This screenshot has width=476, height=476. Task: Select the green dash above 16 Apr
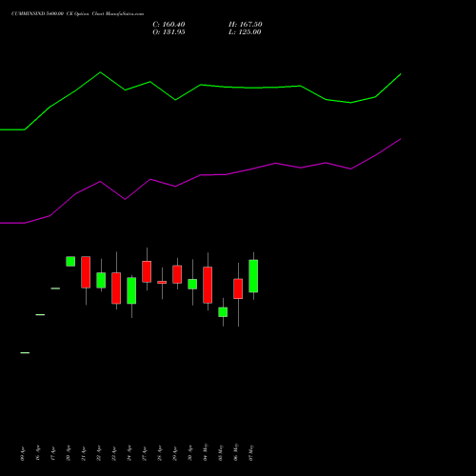[x=40, y=315]
